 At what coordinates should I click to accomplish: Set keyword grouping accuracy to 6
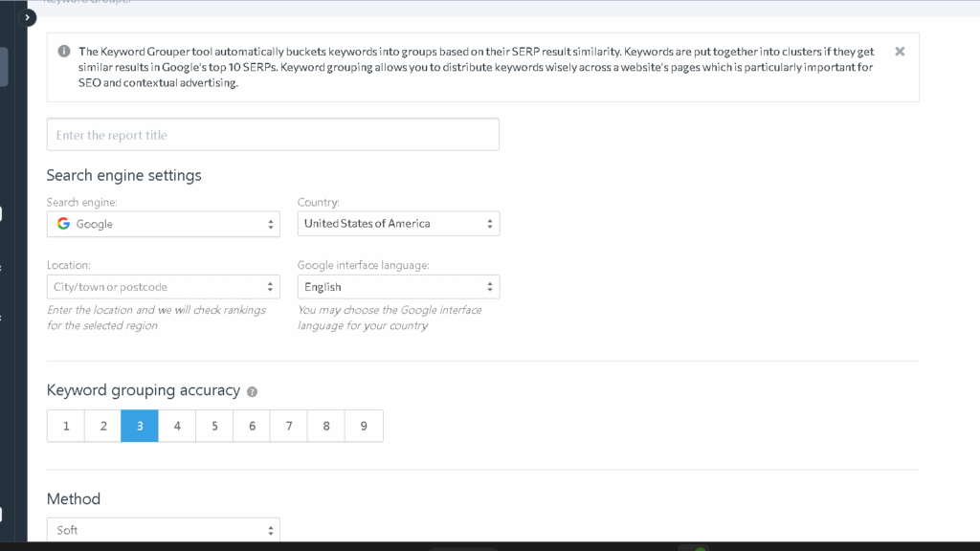click(252, 426)
